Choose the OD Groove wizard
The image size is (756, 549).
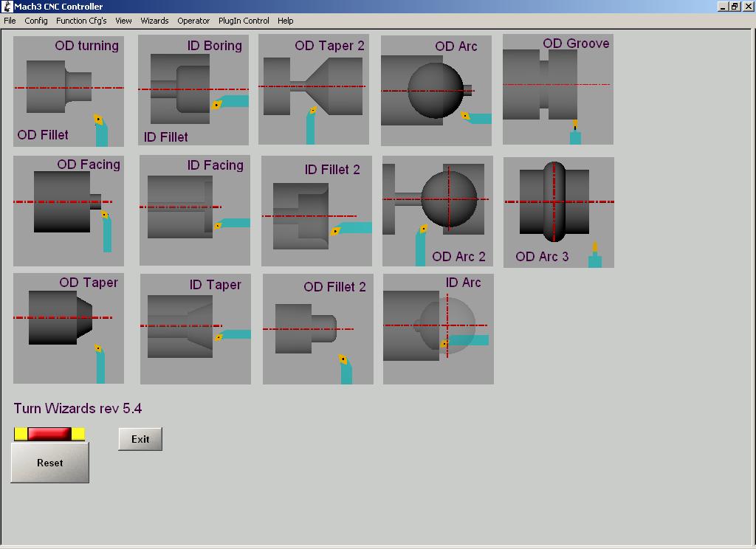pyautogui.click(x=558, y=89)
